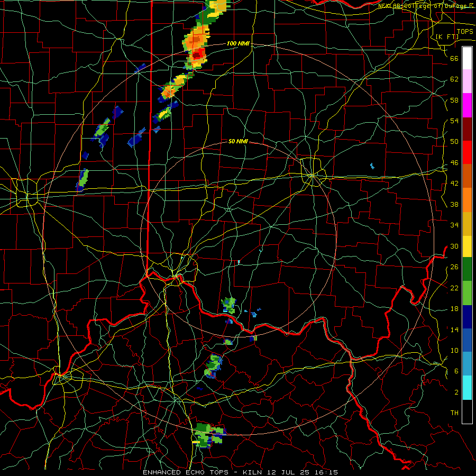Select the navy blue legend segment
The height and width of the screenshot is (476, 476).
pos(467,317)
